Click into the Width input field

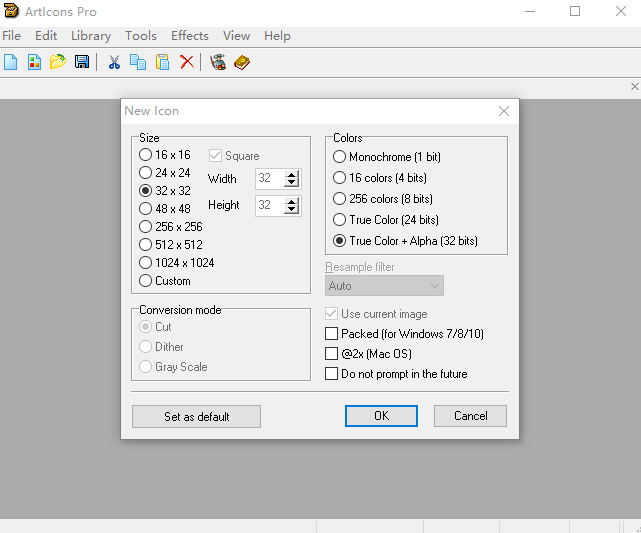[x=269, y=179]
